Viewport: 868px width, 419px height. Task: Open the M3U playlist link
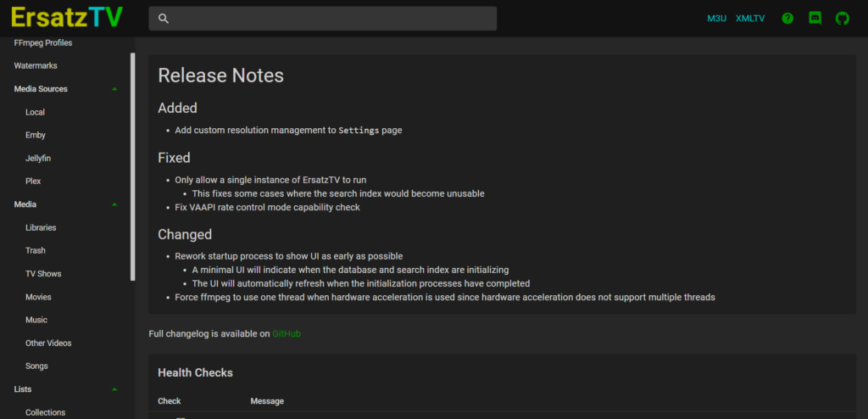click(x=716, y=19)
